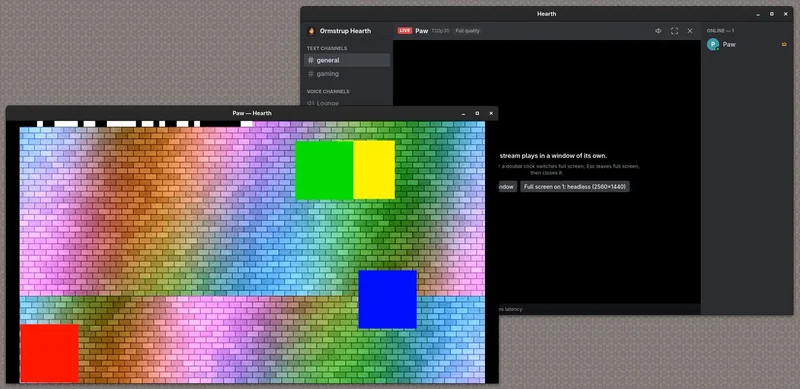
Task: Close the main Hearth window
Action: click(786, 14)
